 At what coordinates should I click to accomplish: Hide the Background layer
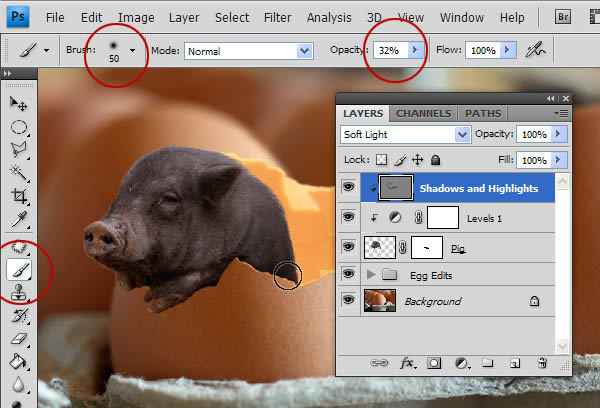348,300
